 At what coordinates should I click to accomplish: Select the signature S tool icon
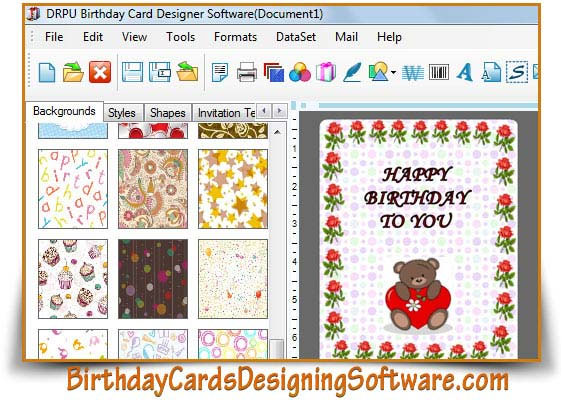[516, 72]
